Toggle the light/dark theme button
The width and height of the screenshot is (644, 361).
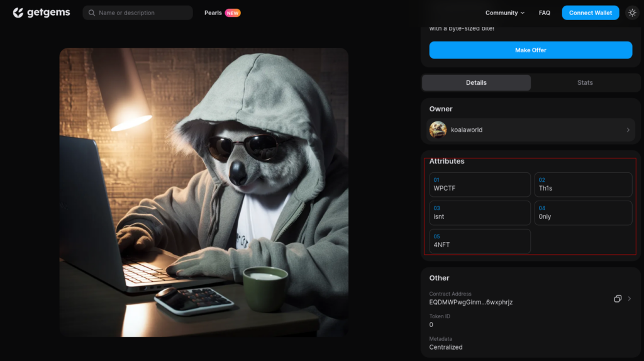[632, 13]
